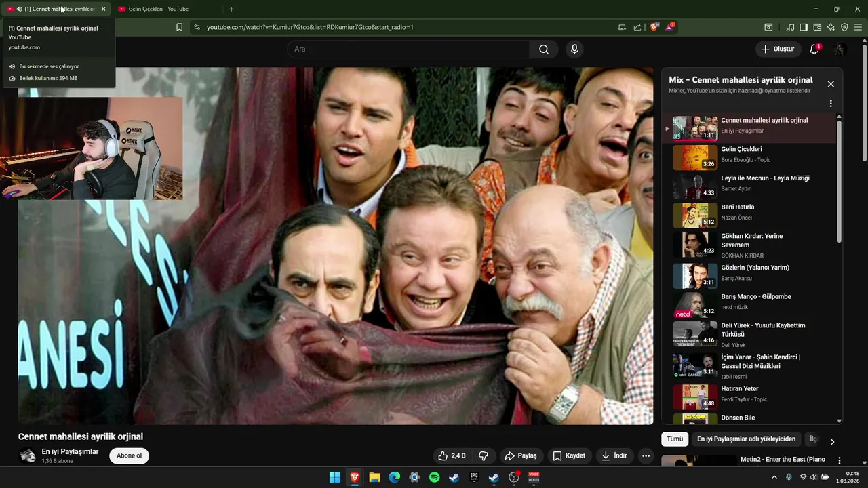Click the video player frame to pause
The image size is (868, 488).
point(336,246)
